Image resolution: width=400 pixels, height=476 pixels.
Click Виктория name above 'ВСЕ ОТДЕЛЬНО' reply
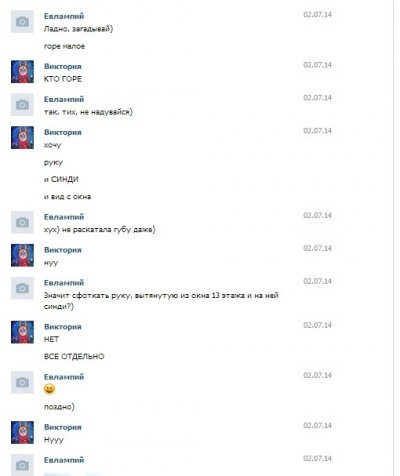tap(63, 327)
